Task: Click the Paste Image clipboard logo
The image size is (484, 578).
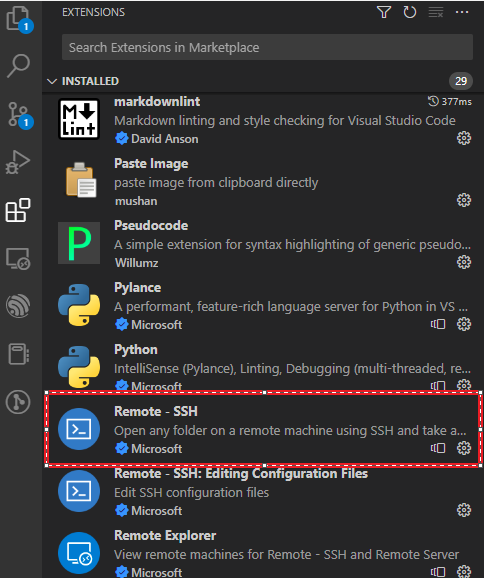Action: tap(81, 180)
